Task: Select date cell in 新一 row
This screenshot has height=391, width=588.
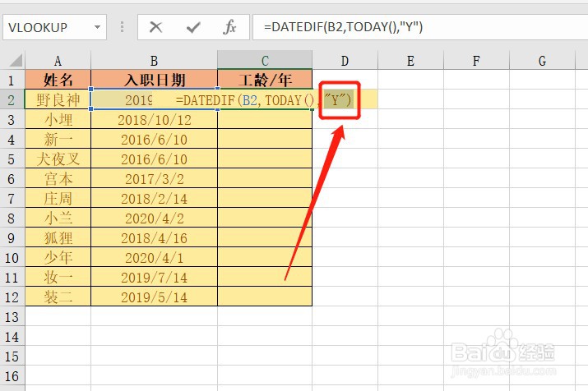Action: (x=154, y=140)
